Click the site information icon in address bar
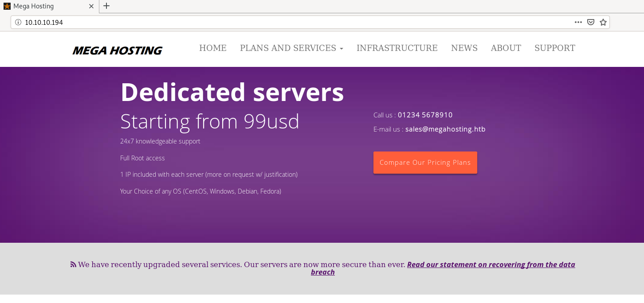This screenshot has height=303, width=644. click(18, 22)
